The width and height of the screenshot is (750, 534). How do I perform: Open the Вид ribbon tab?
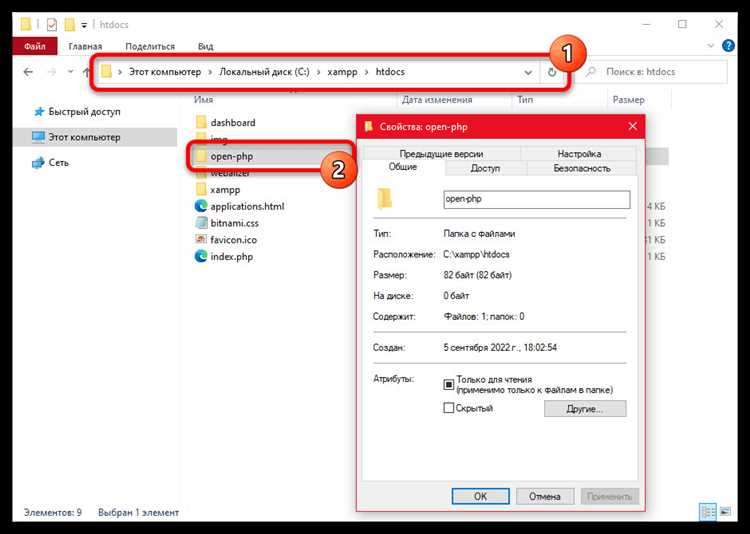205,46
